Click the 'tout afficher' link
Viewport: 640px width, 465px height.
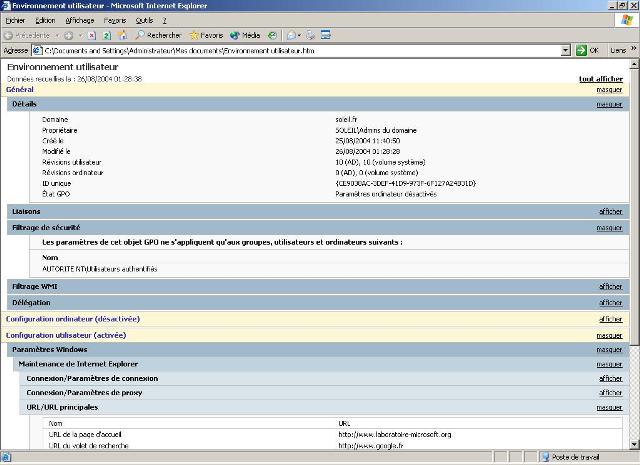point(600,78)
